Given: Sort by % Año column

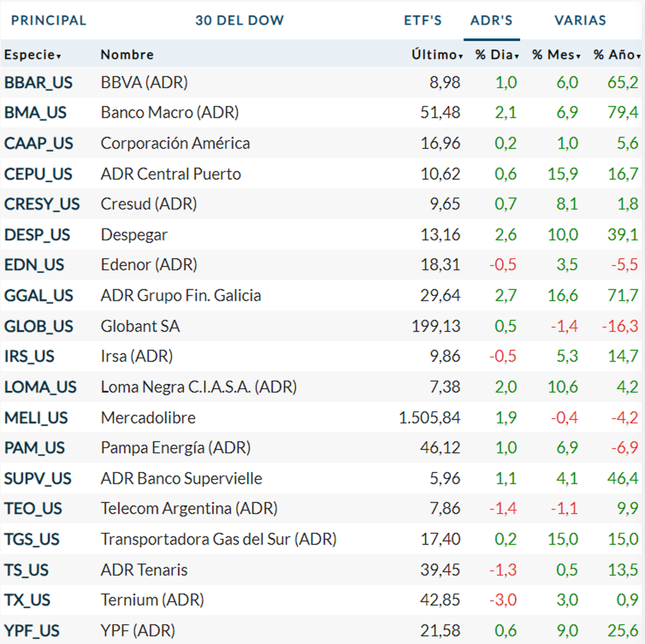Looking at the screenshot, I should tap(617, 55).
